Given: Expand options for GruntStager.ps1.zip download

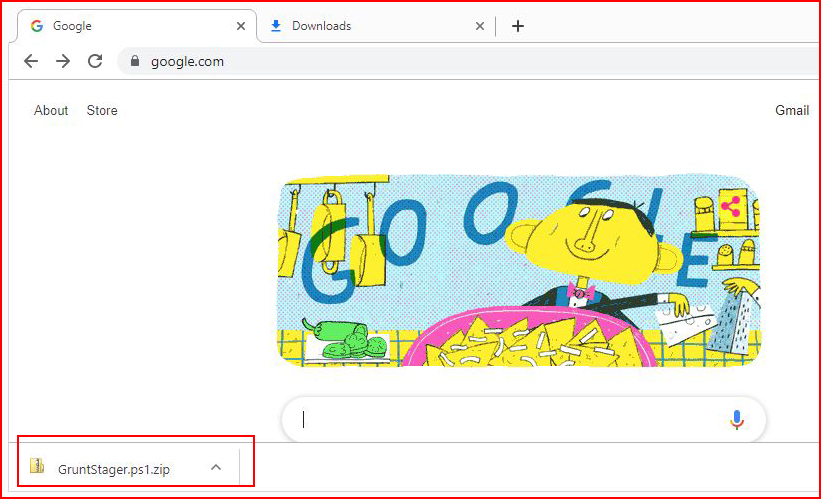Looking at the screenshot, I should tap(216, 467).
